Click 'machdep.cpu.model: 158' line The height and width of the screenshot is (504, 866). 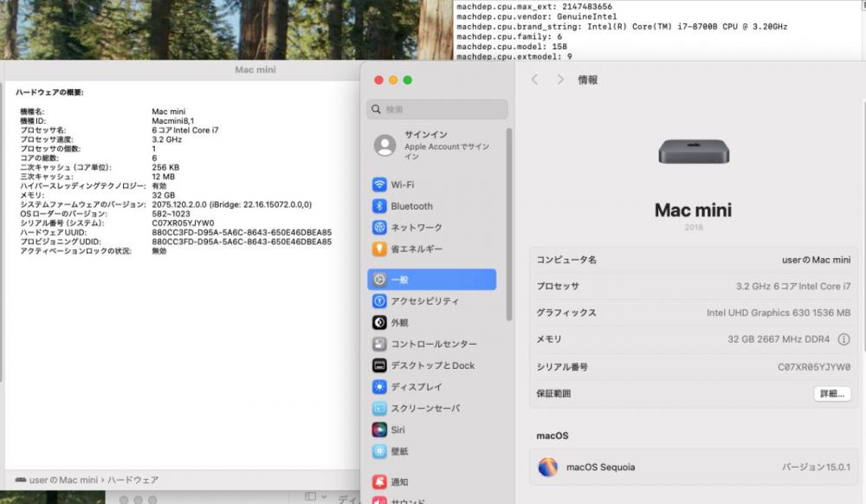tap(512, 47)
